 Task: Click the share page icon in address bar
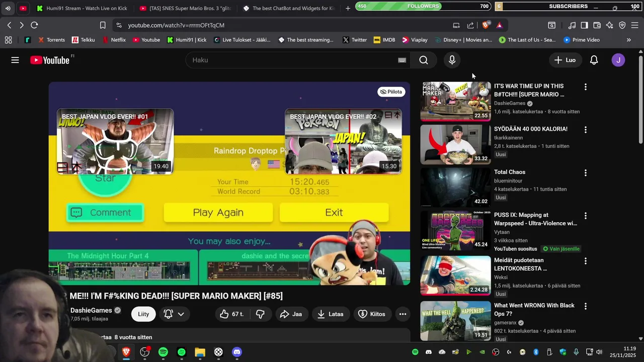coord(470,25)
